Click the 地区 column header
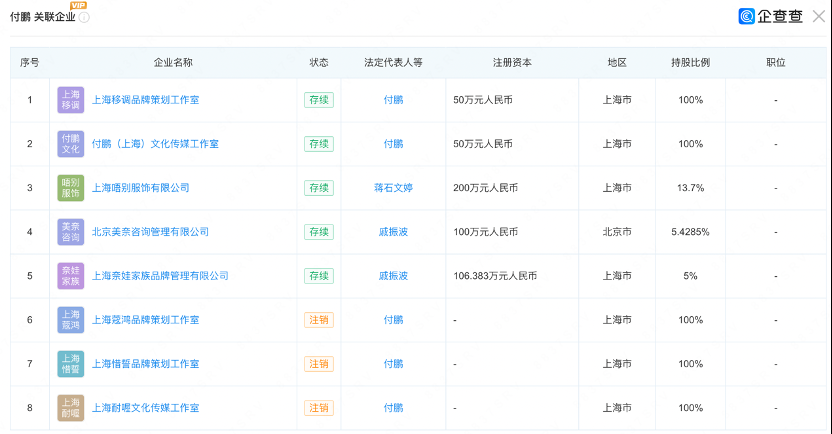The image size is (832, 434). click(x=617, y=63)
